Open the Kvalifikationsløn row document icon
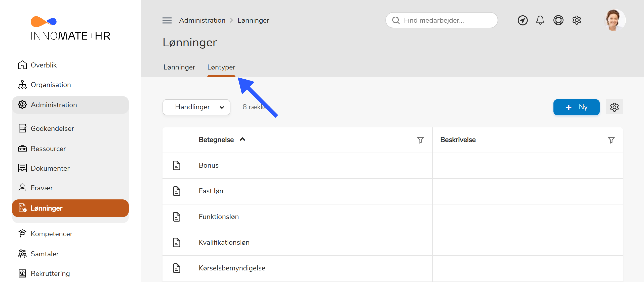Screen dimensions: 644x282 pyautogui.click(x=177, y=242)
